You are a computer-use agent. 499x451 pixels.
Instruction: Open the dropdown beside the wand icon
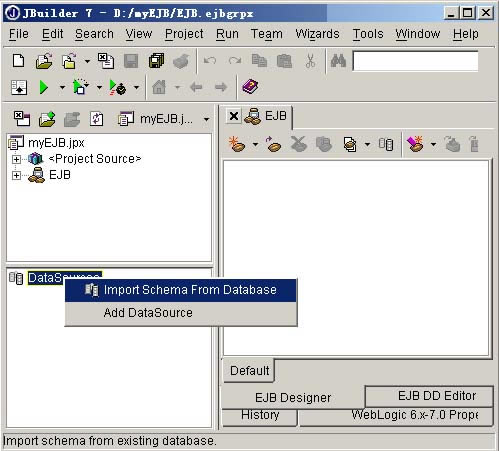click(x=433, y=144)
